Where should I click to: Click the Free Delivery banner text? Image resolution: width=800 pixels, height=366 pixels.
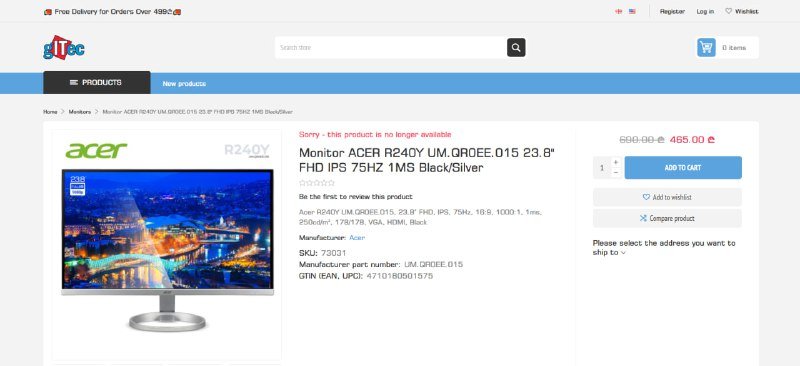tap(113, 11)
